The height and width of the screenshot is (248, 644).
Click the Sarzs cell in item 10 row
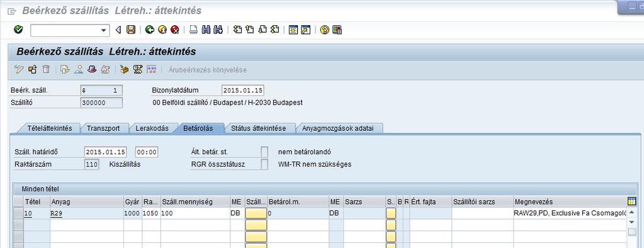(x=364, y=213)
